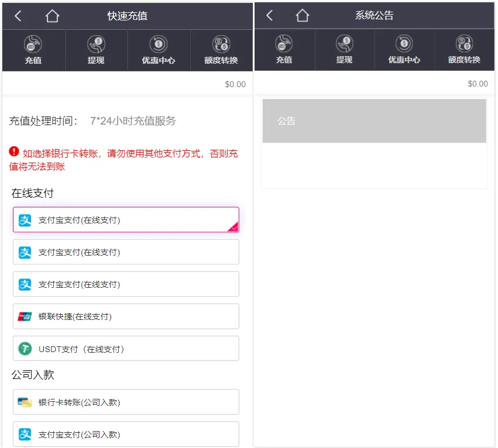
Task: Tap the 充值 recharge icon on left panel
Action: pos(33,50)
